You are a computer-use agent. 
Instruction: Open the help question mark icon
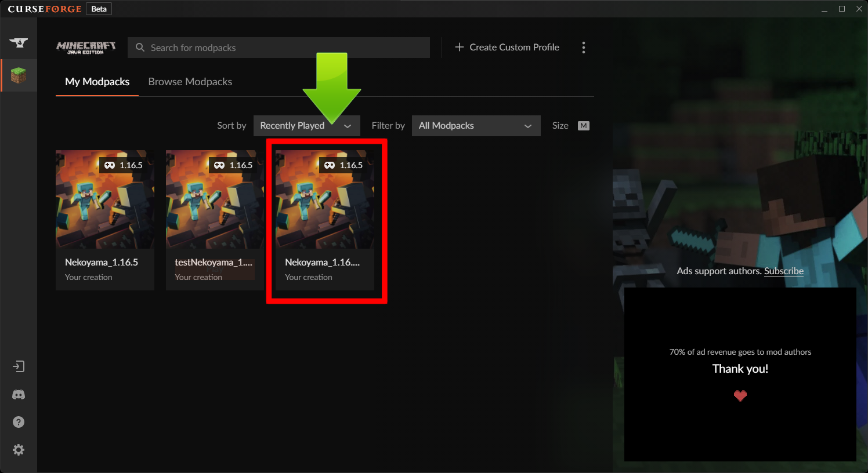pos(19,422)
